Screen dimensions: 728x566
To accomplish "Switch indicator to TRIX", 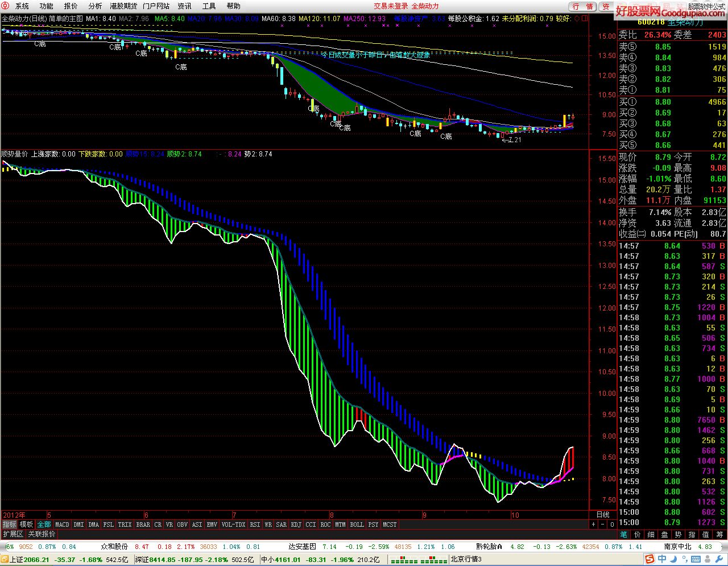I will 125,524.
